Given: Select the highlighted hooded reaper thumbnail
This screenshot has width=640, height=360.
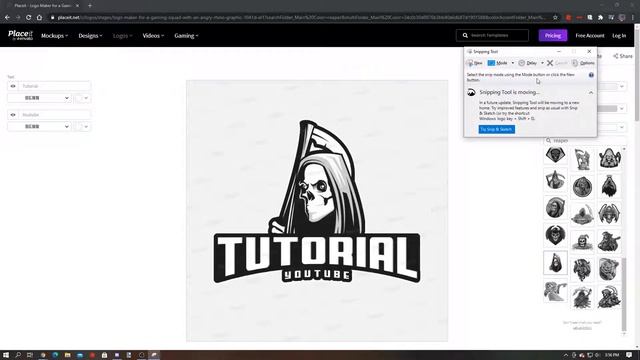Looking at the screenshot, I should [556, 262].
